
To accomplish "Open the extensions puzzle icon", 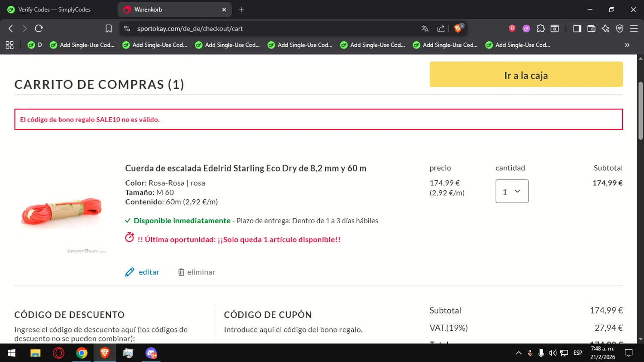I will click(541, 29).
